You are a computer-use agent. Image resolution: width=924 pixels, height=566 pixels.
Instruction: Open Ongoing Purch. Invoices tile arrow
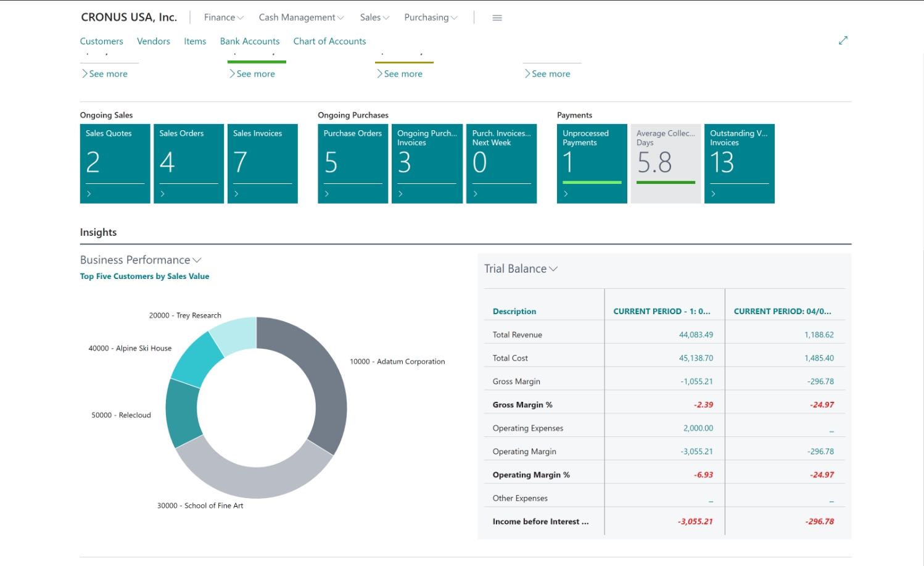401,194
